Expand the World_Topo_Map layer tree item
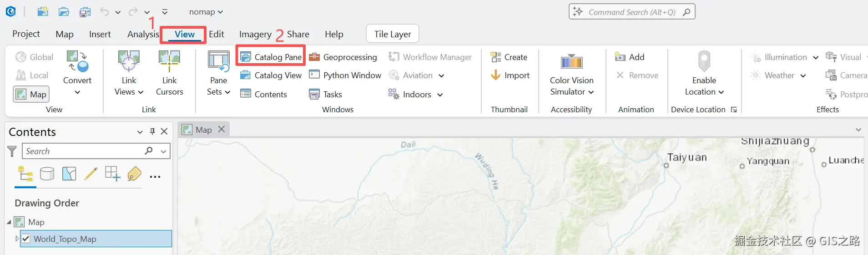This screenshot has height=255, width=868. click(x=17, y=239)
